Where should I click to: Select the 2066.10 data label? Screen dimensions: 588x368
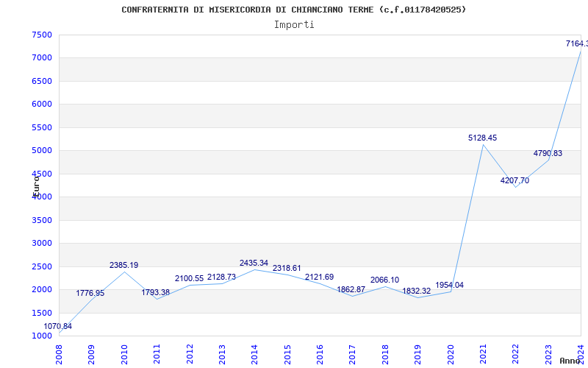click(x=384, y=280)
